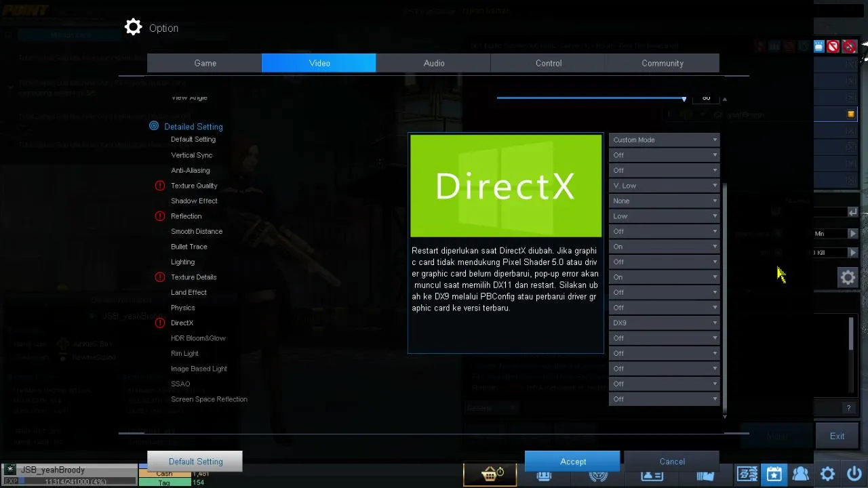Screen dimensions: 868x488
Task: Click the Cancel button
Action: point(672,462)
